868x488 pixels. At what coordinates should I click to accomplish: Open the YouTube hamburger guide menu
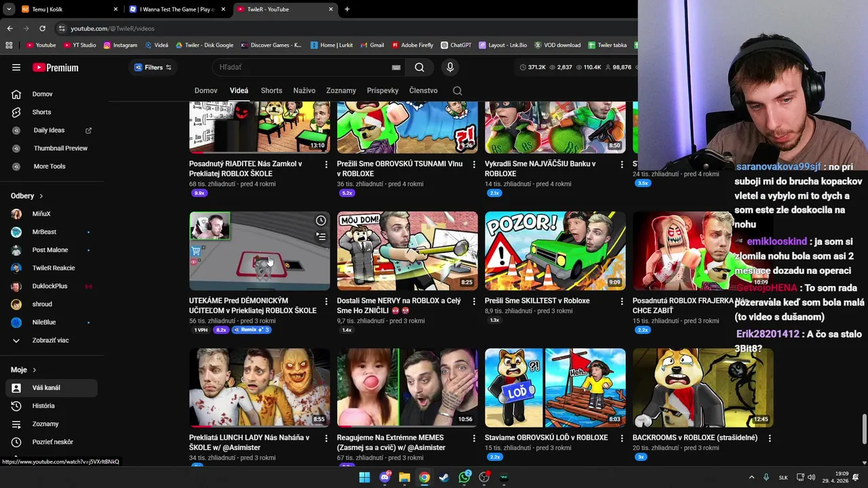[x=16, y=67]
